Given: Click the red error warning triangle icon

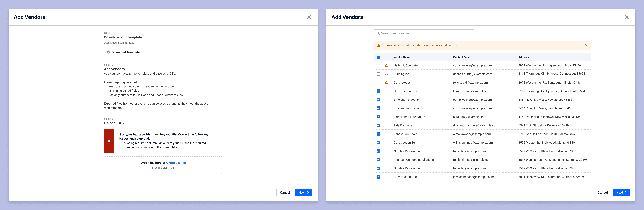Looking at the screenshot, I should (109, 141).
